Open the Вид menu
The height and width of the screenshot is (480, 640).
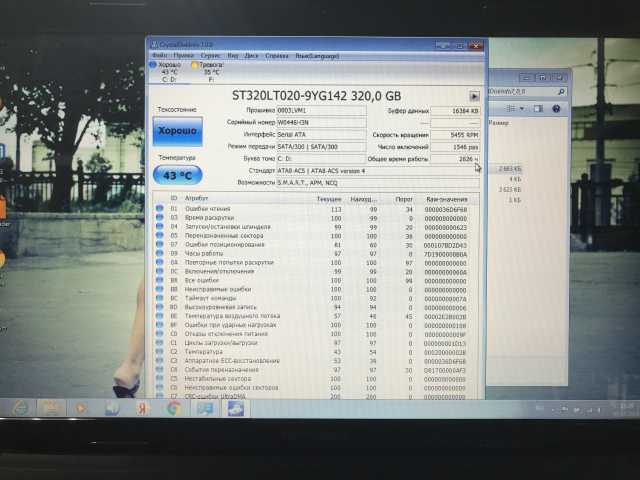click(x=233, y=56)
